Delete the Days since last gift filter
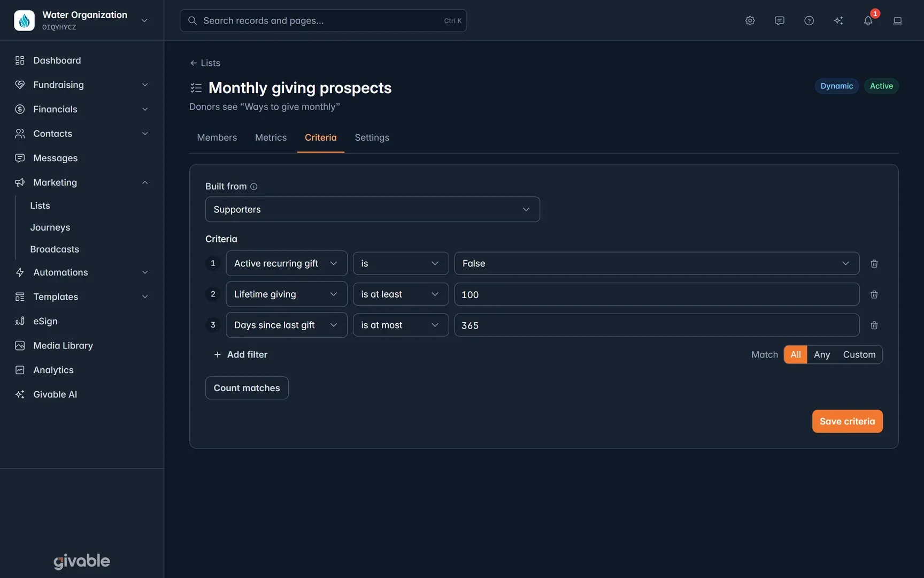This screenshot has width=924, height=578. 874,325
